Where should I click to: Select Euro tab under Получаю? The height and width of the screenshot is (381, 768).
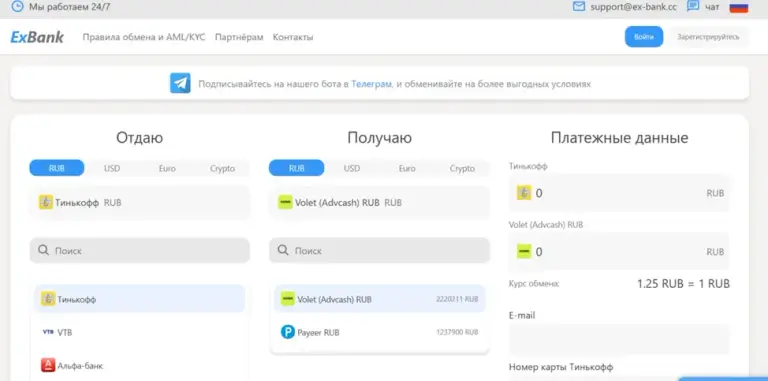pyautogui.click(x=407, y=168)
